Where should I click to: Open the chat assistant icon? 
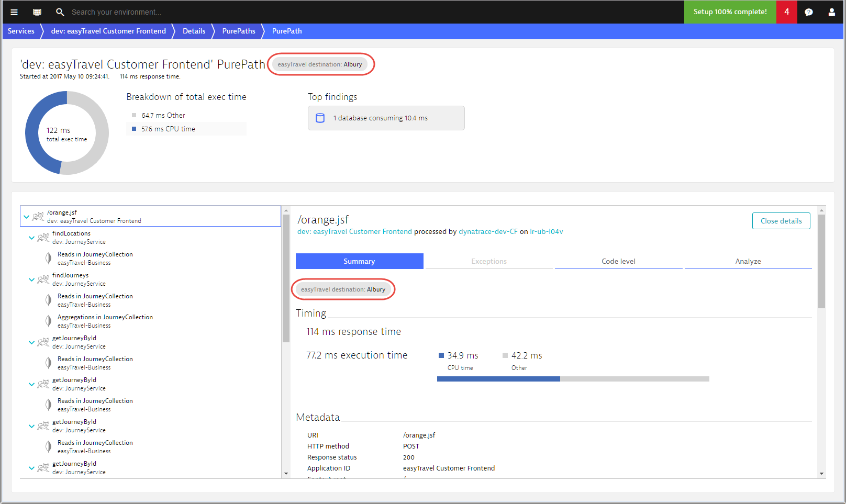pyautogui.click(x=809, y=12)
